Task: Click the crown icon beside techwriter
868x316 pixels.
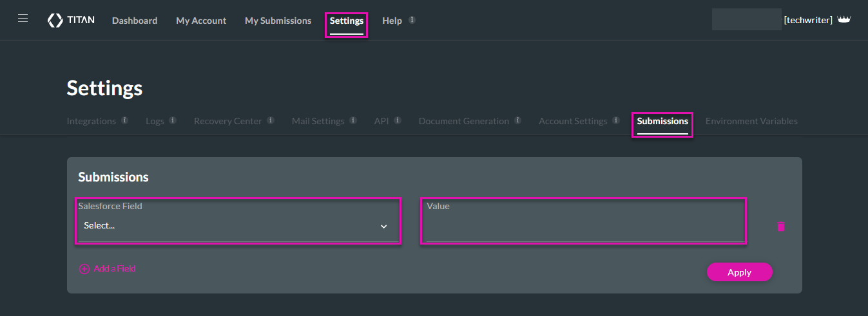Action: click(x=844, y=20)
